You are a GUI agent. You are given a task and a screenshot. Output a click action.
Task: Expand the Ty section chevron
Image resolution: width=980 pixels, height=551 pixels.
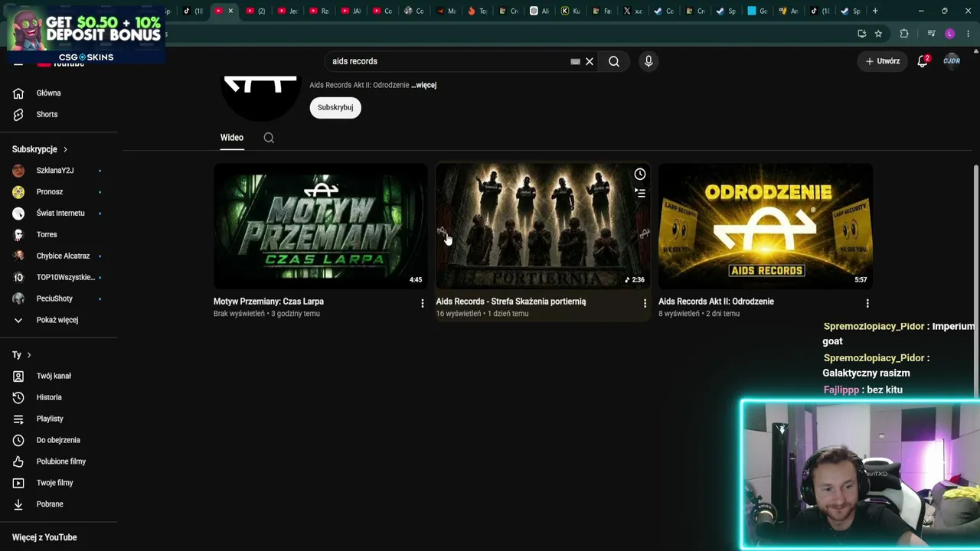[29, 355]
